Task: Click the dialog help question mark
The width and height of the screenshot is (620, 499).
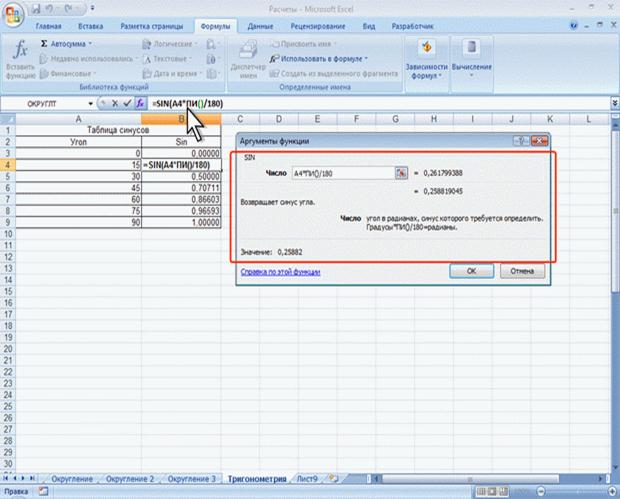Action: coord(518,143)
